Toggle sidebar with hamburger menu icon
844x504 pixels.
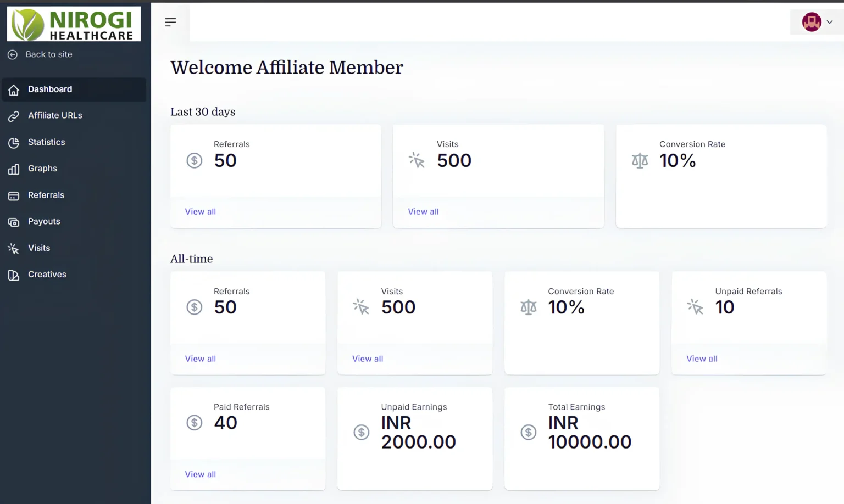[170, 22]
